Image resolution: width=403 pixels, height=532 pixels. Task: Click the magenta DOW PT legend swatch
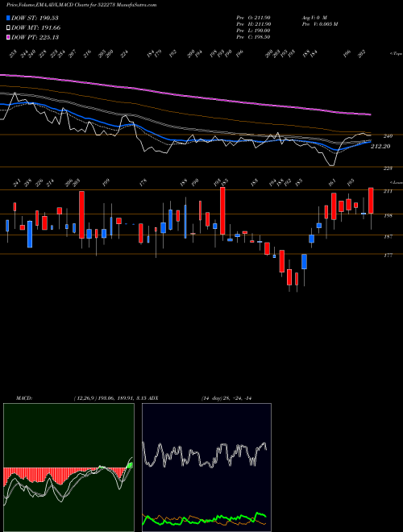[x=8, y=37]
